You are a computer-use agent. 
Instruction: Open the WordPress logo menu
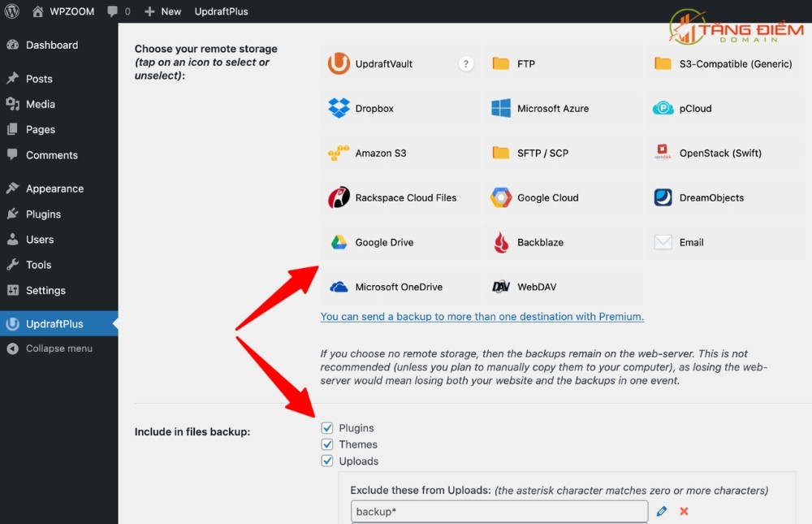[x=12, y=11]
